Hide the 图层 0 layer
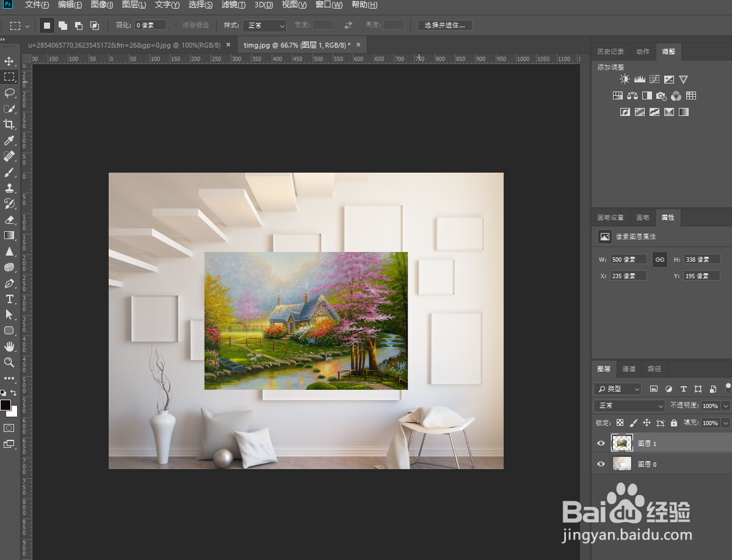Viewport: 732px width, 560px height. click(x=601, y=464)
